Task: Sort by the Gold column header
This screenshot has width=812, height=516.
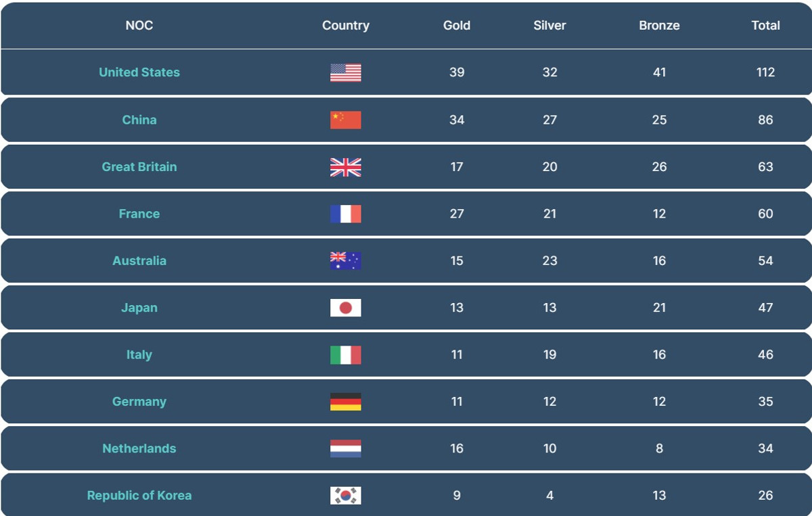Action: click(x=457, y=26)
